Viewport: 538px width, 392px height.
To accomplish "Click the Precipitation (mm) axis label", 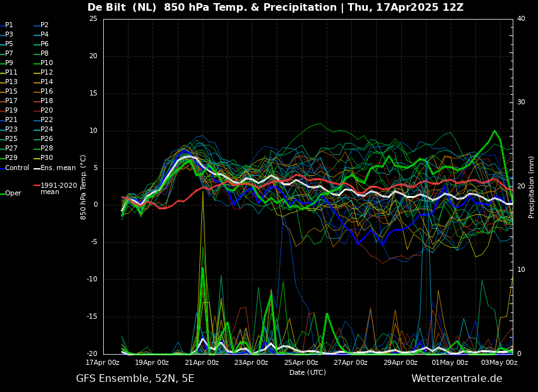I will pyautogui.click(x=532, y=187).
